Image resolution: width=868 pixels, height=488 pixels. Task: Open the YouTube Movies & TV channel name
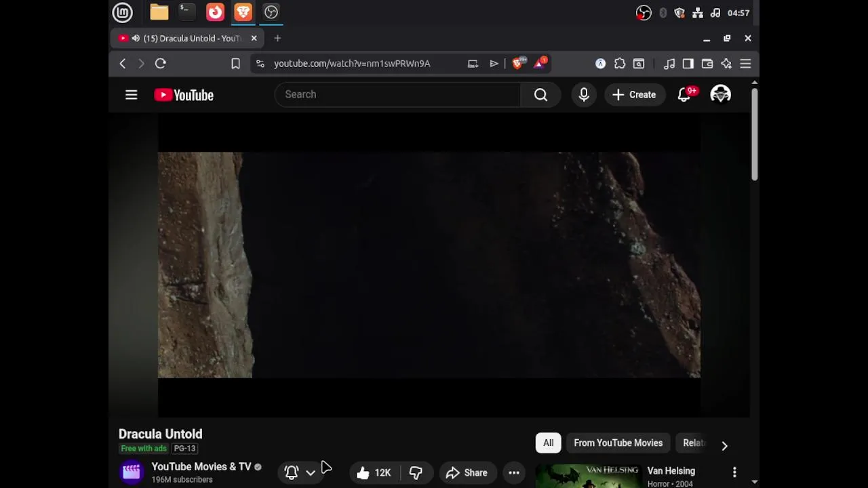(201, 466)
